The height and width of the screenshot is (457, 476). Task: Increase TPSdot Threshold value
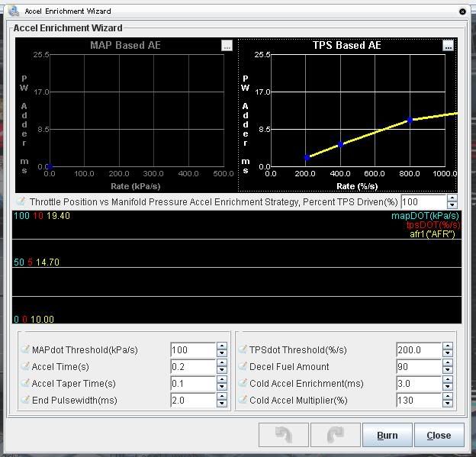[x=448, y=346]
